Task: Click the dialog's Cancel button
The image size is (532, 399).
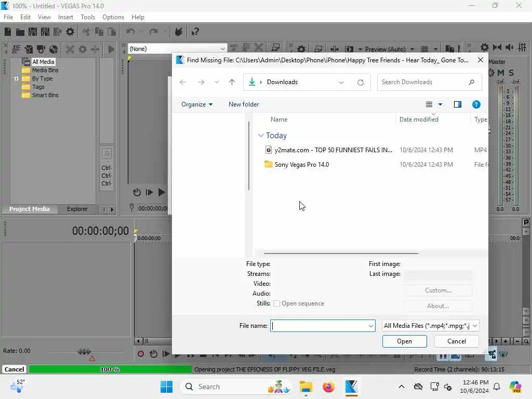Action: pyautogui.click(x=456, y=341)
